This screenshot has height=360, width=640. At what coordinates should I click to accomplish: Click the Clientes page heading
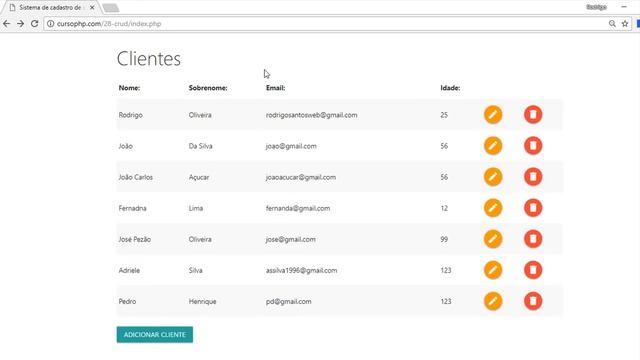click(149, 59)
